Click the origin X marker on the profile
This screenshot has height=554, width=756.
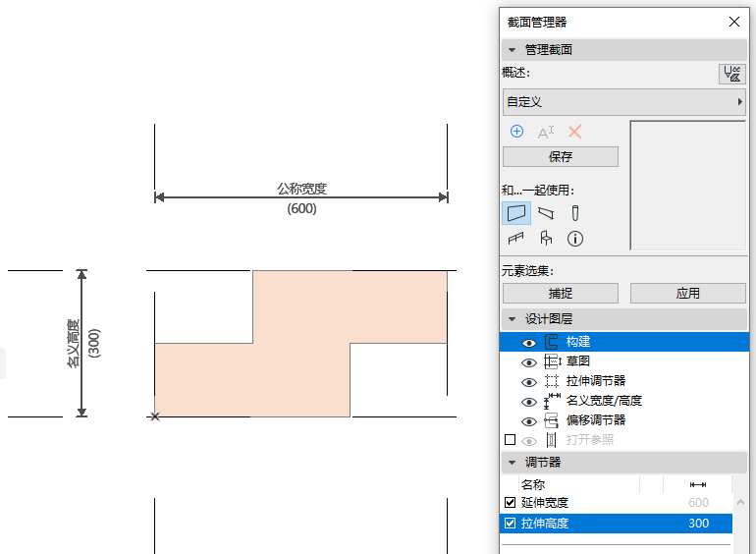click(x=154, y=416)
